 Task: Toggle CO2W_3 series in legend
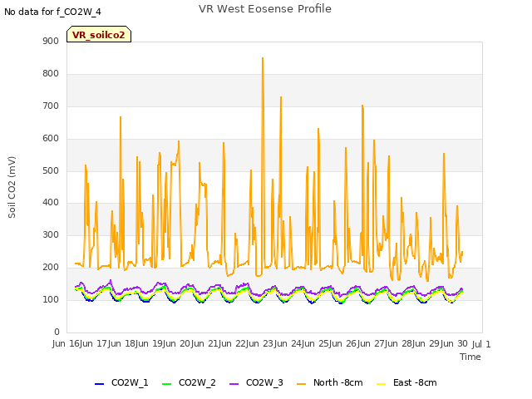point(256,382)
